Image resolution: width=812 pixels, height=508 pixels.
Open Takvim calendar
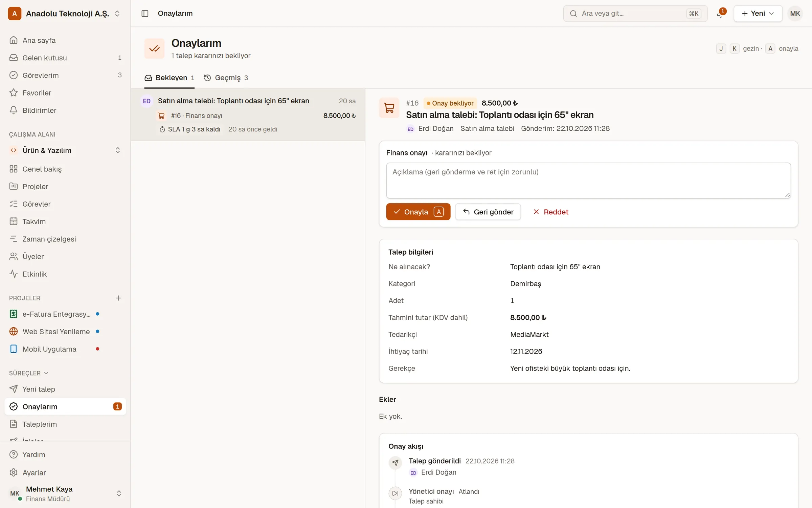point(65,221)
